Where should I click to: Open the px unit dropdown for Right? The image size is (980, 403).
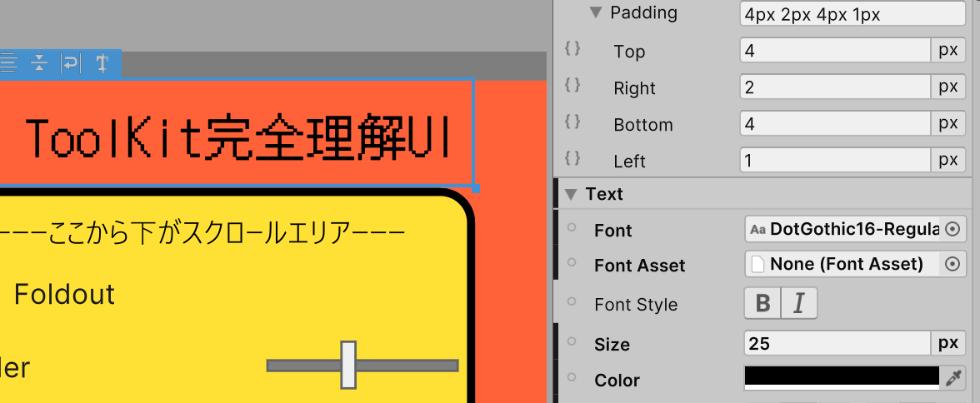948,87
